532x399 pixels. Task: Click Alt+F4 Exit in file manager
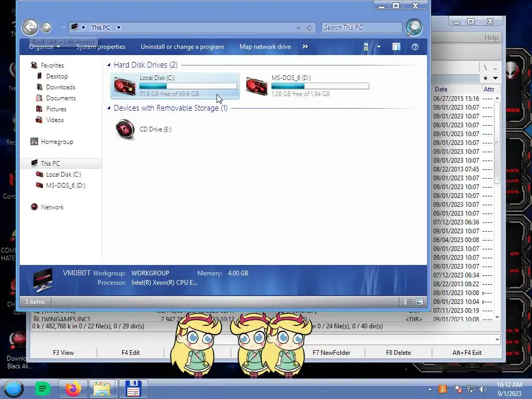tap(467, 353)
